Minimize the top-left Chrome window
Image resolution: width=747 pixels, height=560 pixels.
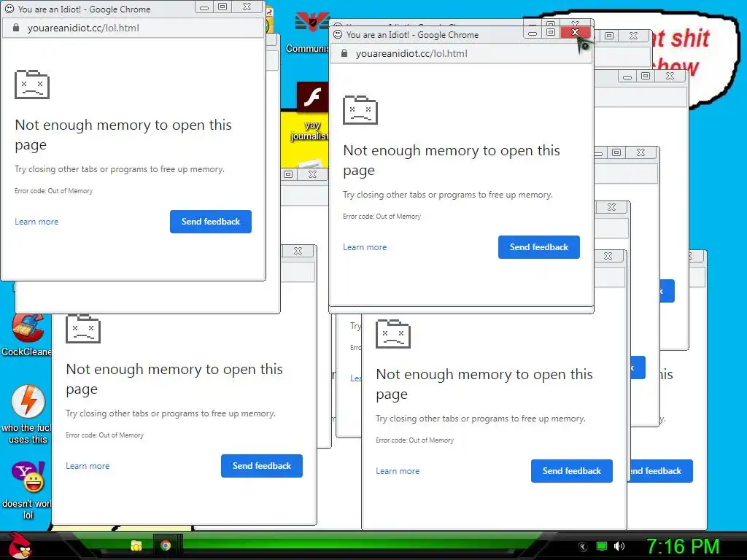(204, 7)
